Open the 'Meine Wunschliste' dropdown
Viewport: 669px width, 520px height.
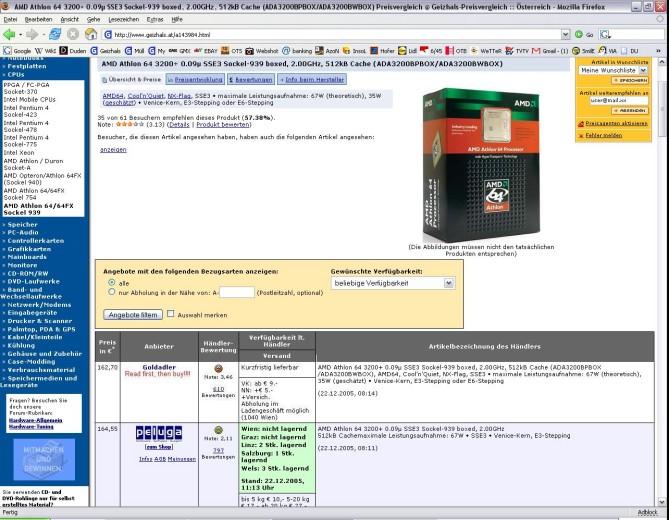pos(613,70)
